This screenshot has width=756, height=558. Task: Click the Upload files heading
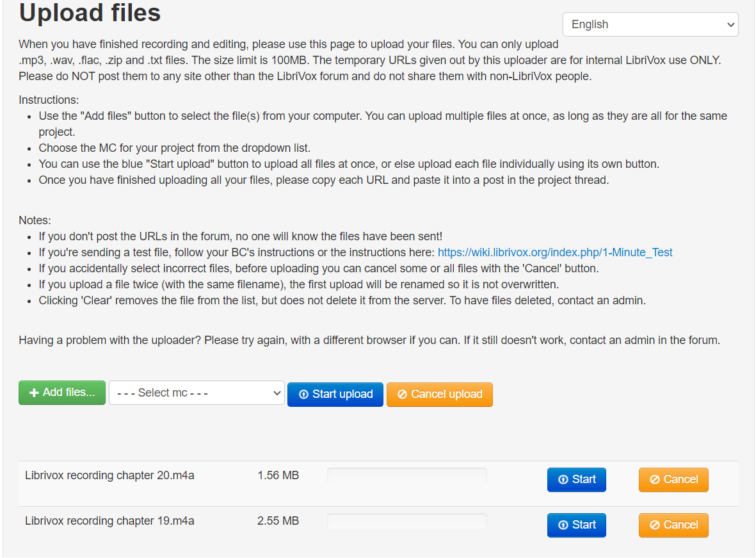pos(90,13)
